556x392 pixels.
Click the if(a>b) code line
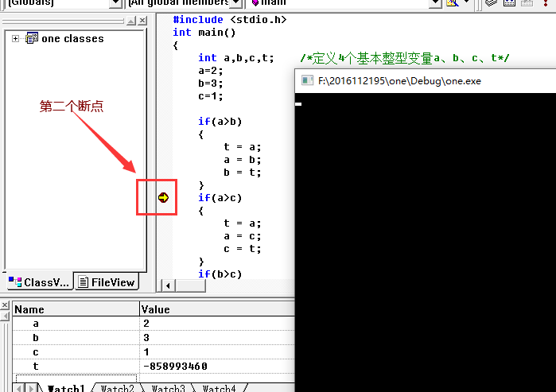(220, 122)
